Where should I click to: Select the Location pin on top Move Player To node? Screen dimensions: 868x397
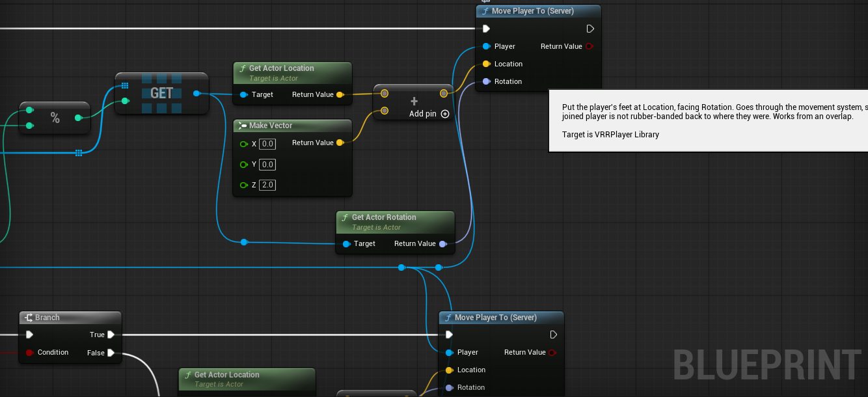pos(487,64)
